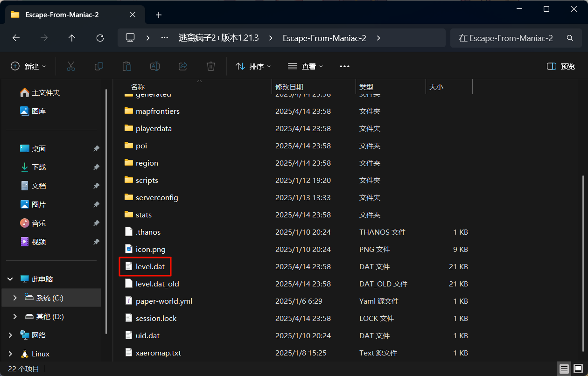Screen dimensions: 588x376
Task: Click the Share icon in toolbar
Action: pyautogui.click(x=183, y=66)
